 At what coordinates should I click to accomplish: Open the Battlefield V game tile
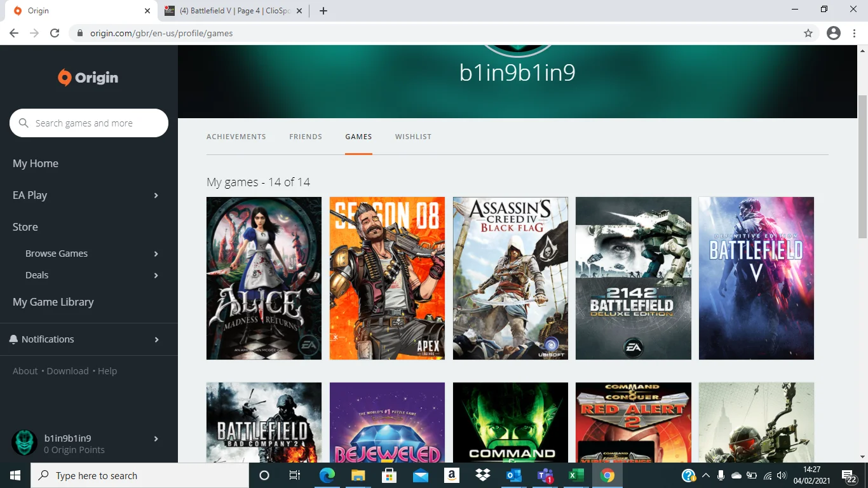click(756, 278)
